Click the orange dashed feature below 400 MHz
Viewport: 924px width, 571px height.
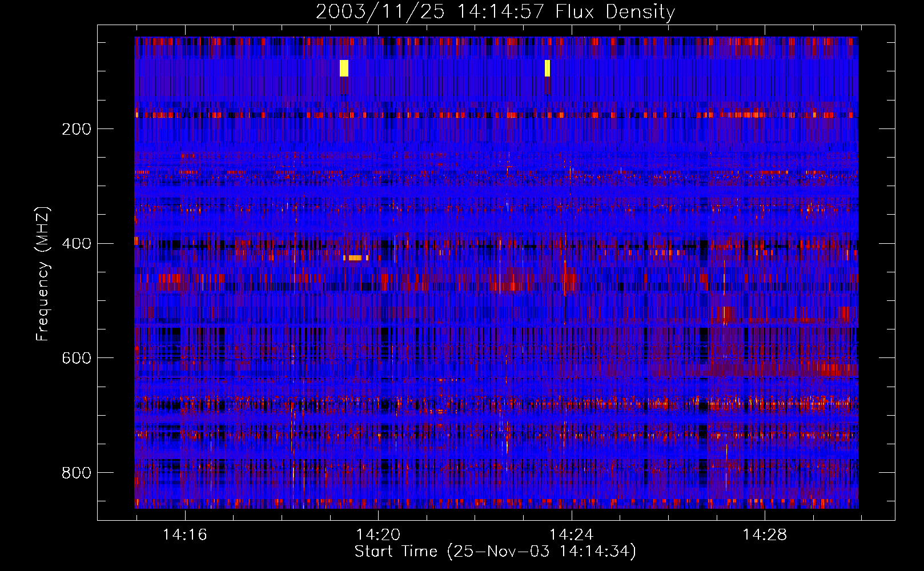pos(356,258)
